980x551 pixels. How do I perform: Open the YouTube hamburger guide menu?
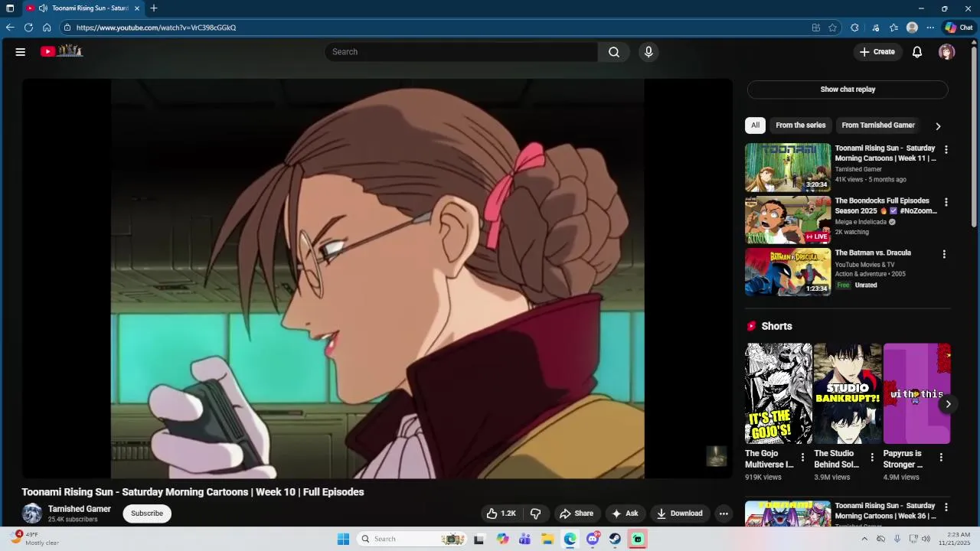21,52
